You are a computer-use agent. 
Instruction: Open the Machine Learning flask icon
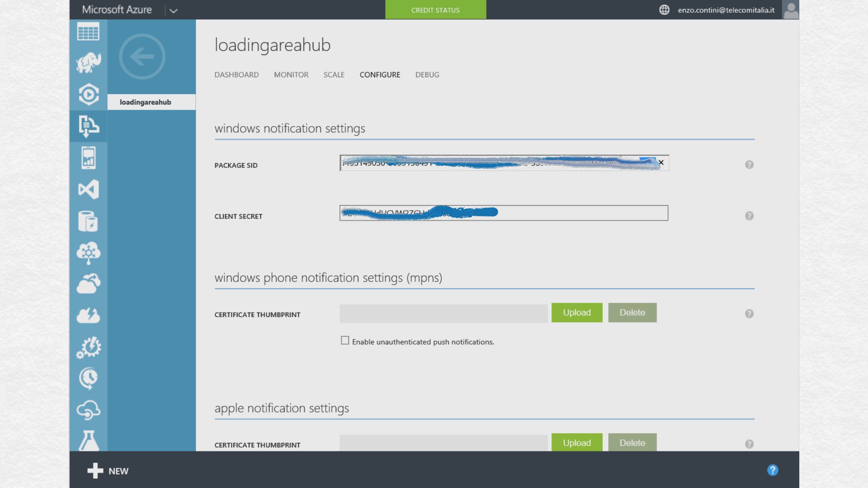click(88, 441)
